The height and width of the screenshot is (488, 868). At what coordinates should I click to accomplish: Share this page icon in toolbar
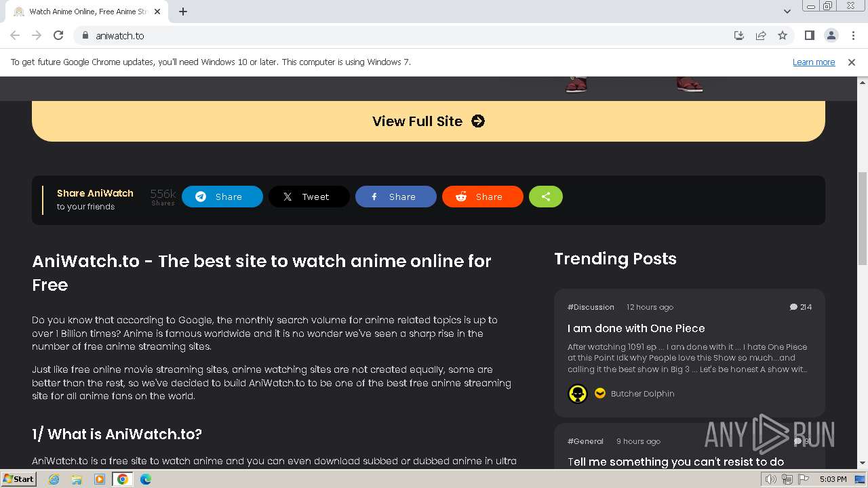tap(761, 35)
